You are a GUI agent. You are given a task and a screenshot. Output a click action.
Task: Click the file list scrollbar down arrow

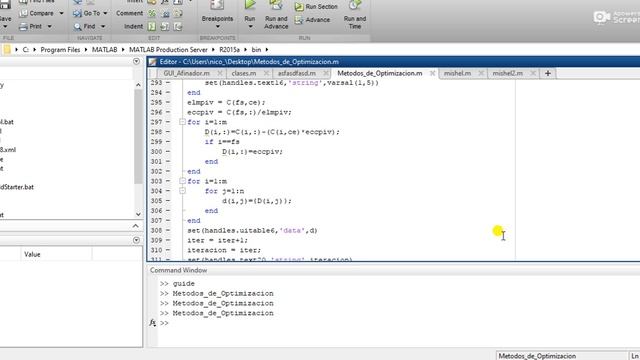138,214
